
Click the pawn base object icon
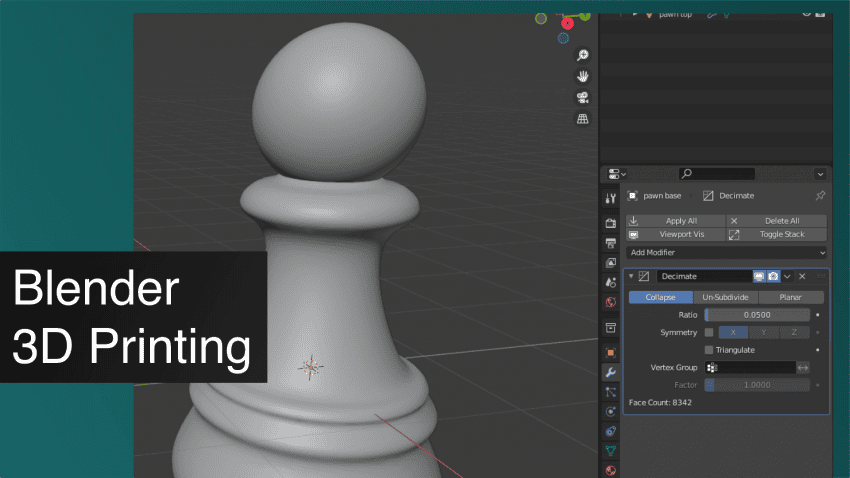[633, 196]
